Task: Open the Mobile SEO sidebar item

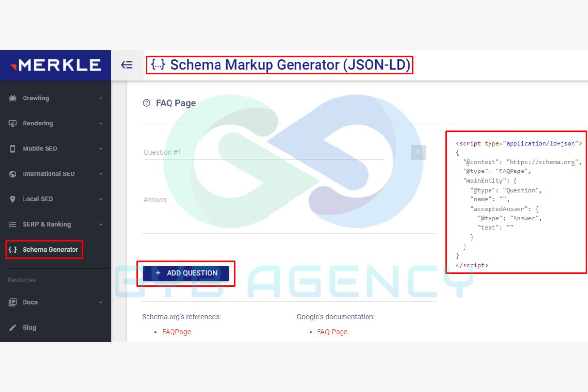Action: click(x=55, y=148)
